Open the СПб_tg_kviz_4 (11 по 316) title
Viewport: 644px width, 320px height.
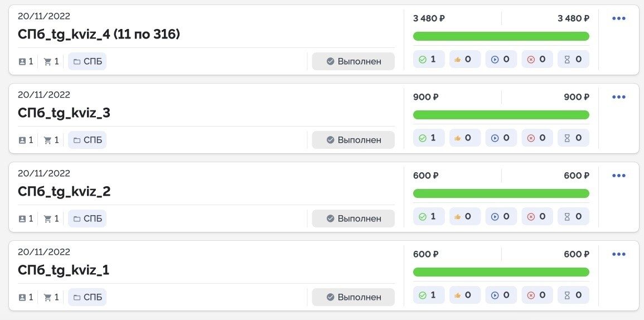pos(99,35)
